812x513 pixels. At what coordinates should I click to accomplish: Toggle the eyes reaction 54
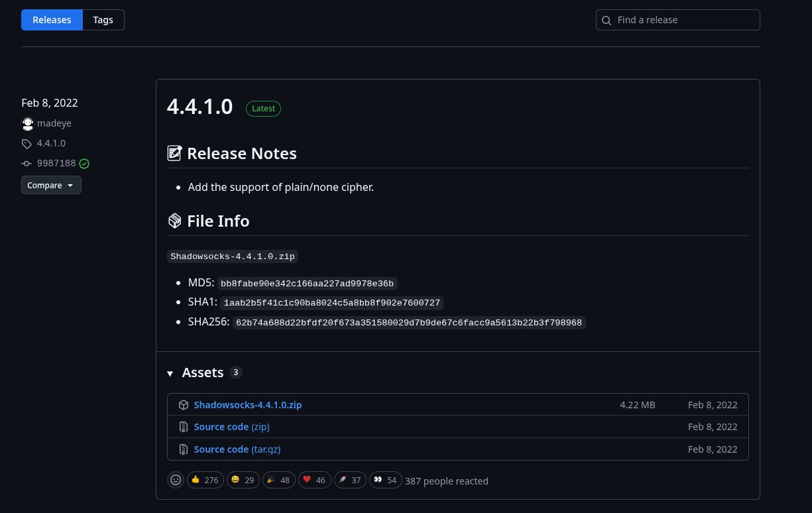pos(385,480)
